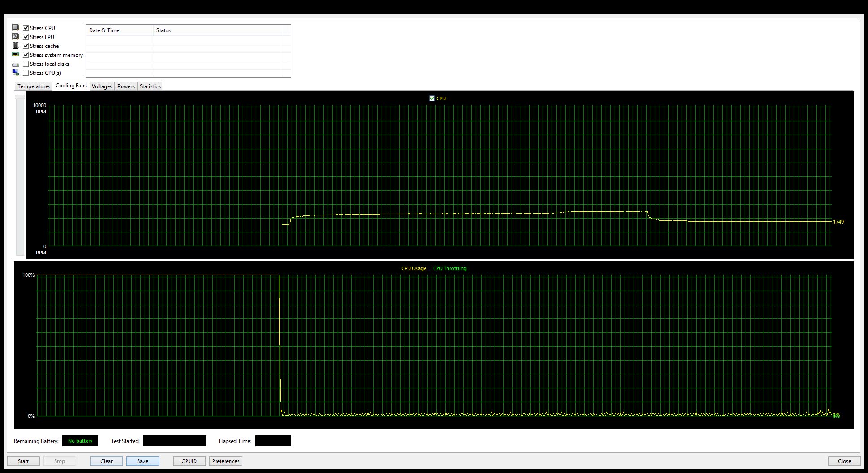
Task: Click the CPU Throttling legend label
Action: (x=450, y=268)
